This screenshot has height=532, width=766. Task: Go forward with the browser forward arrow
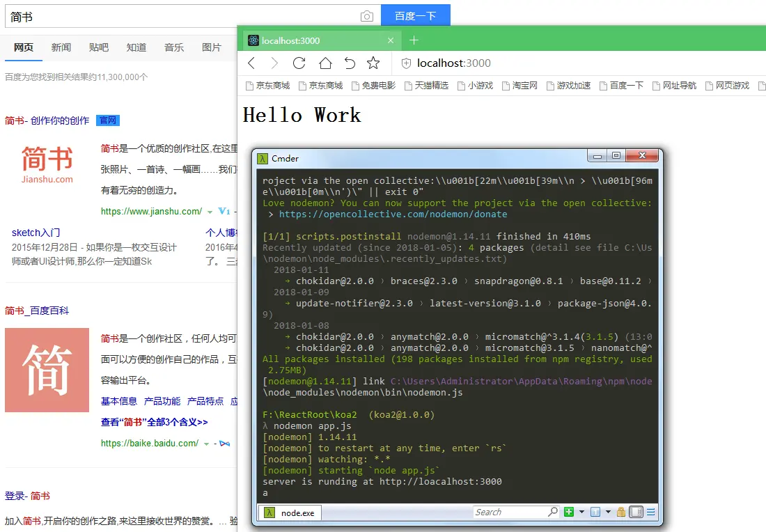click(274, 63)
